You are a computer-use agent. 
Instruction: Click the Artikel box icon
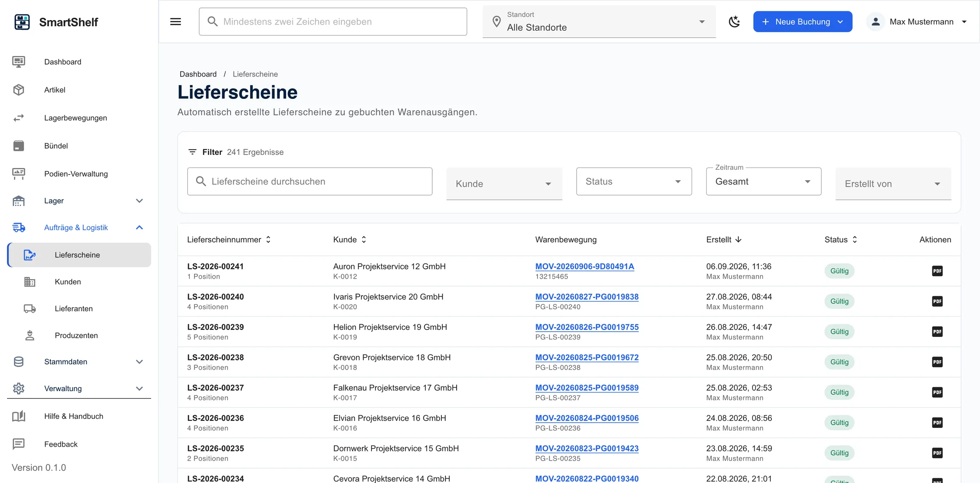coord(18,90)
